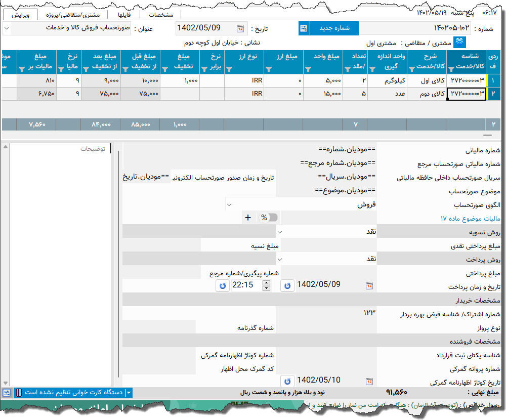Open the calendar picker for invoice تاریخ
This screenshot has height=420, width=506.
[240, 28]
